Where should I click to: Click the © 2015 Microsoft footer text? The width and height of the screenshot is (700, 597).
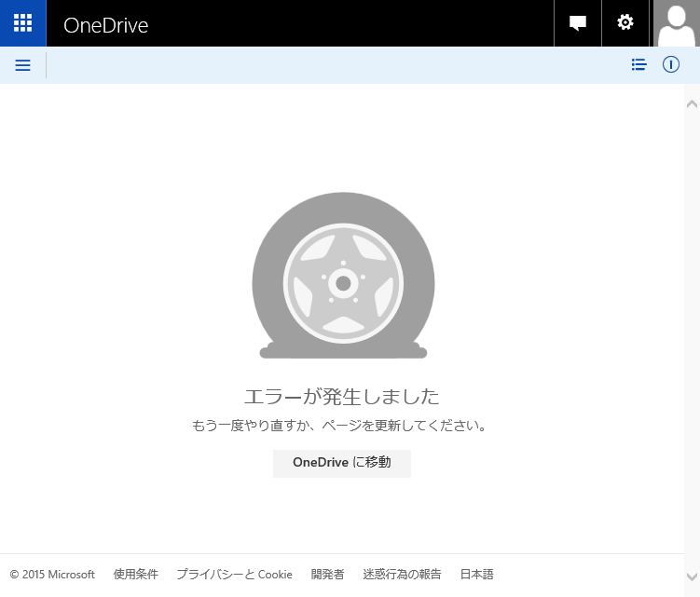(x=52, y=575)
